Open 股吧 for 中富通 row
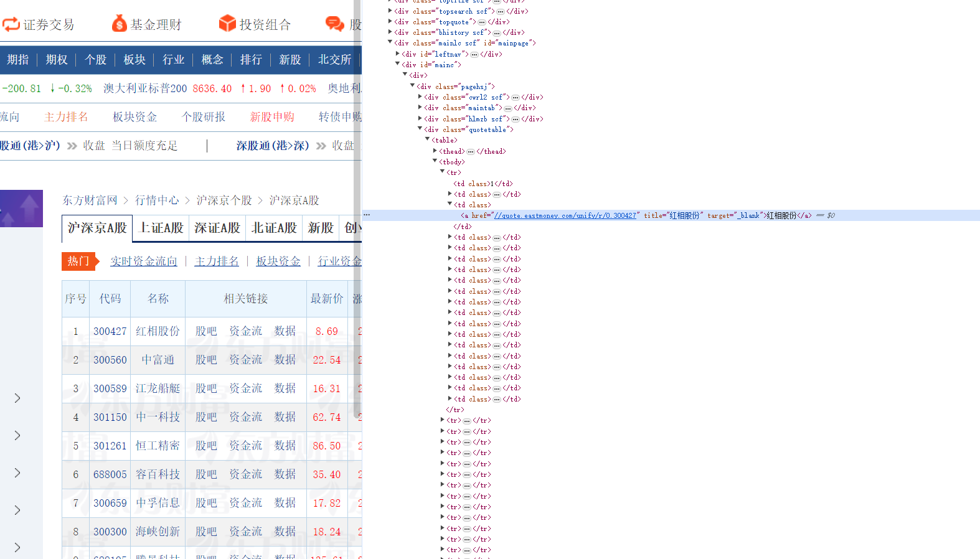The width and height of the screenshot is (980, 559). 206,360
